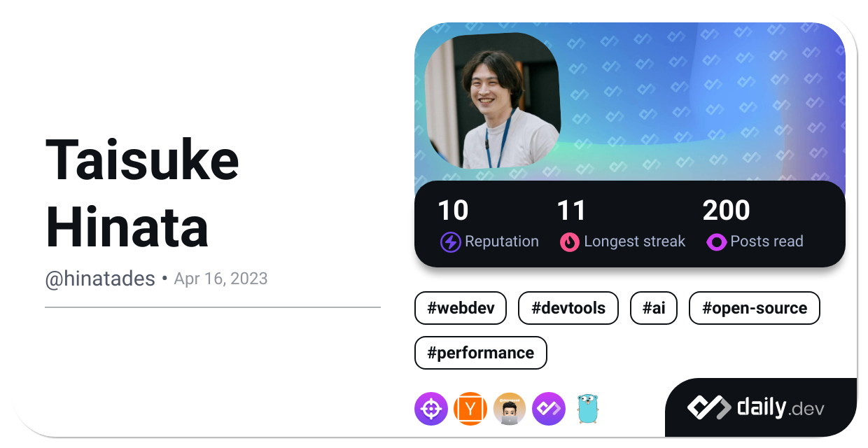868x448 pixels.
Task: Click the 200 posts read count
Action: click(726, 211)
